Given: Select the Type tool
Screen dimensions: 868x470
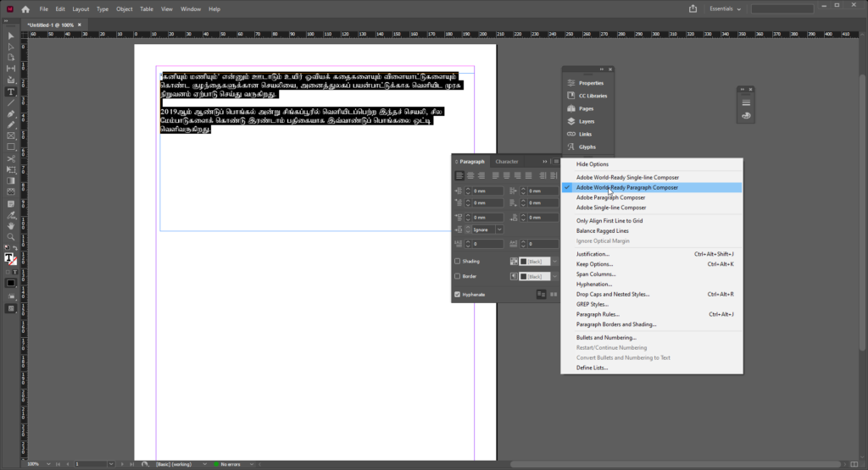Looking at the screenshot, I should coord(10,91).
